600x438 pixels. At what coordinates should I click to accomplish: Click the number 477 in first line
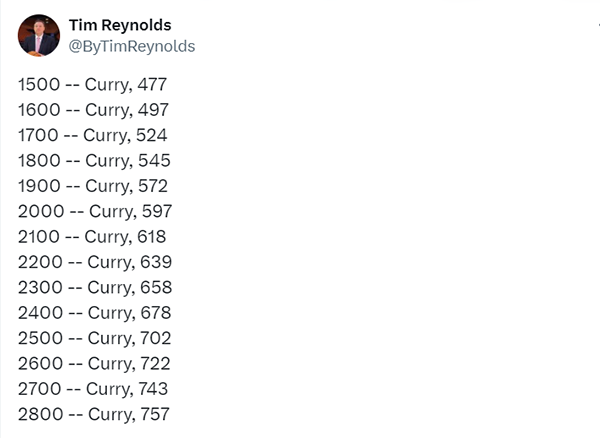click(x=152, y=85)
